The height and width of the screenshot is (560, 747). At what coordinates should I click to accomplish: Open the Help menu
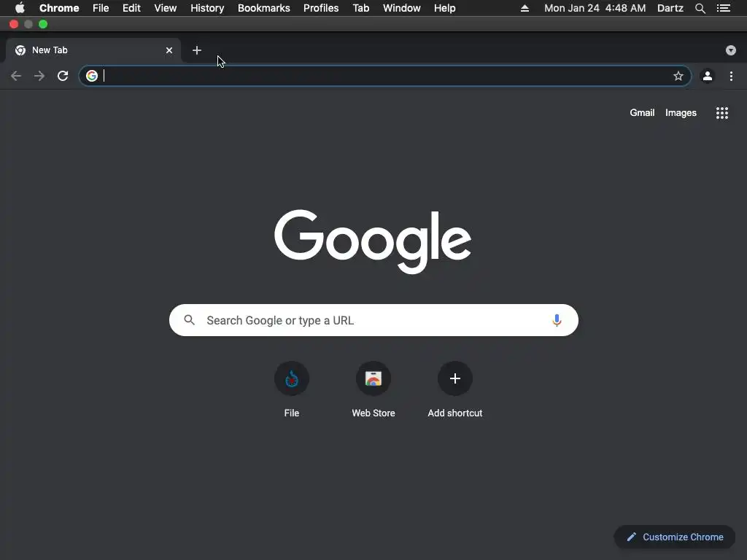(444, 8)
